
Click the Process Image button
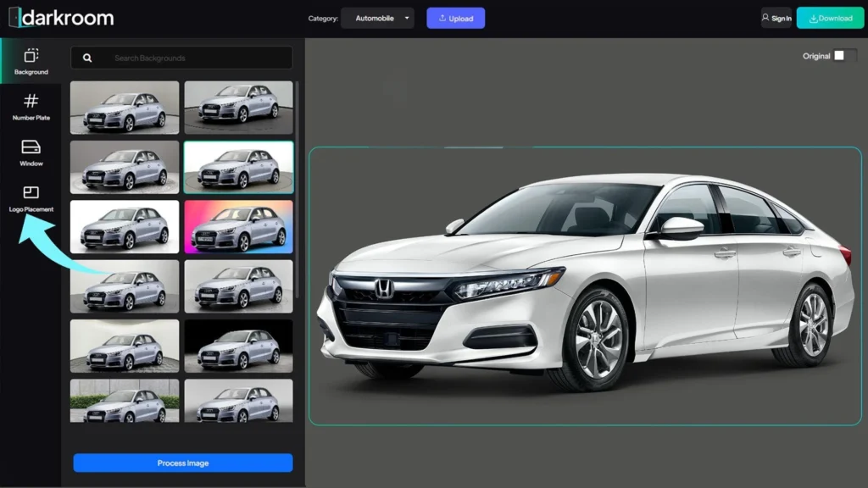(183, 463)
